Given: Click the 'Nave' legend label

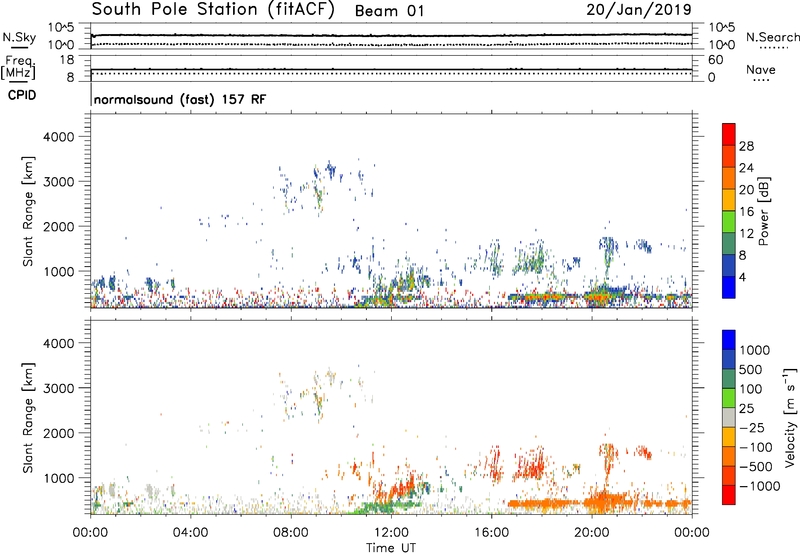Looking at the screenshot, I should (761, 70).
